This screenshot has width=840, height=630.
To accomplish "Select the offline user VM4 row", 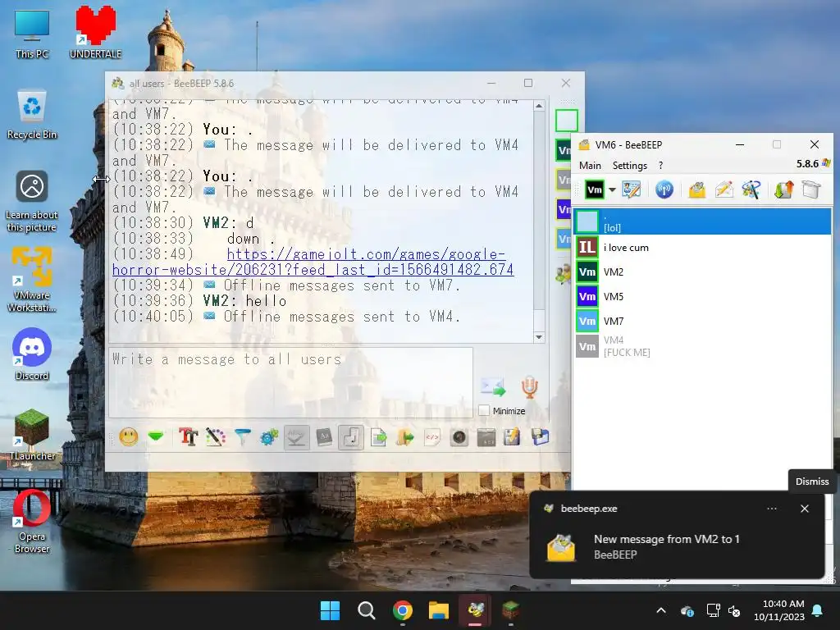I will click(x=702, y=346).
